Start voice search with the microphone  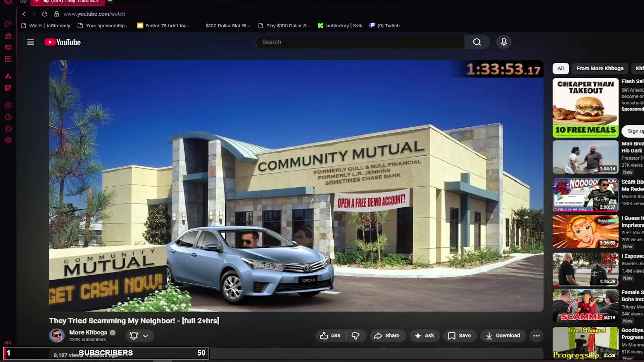click(504, 42)
